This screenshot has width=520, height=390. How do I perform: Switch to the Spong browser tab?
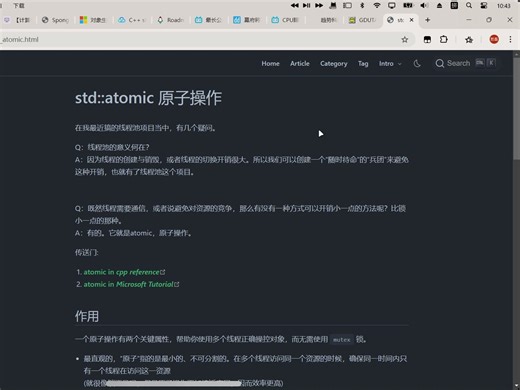[55, 20]
